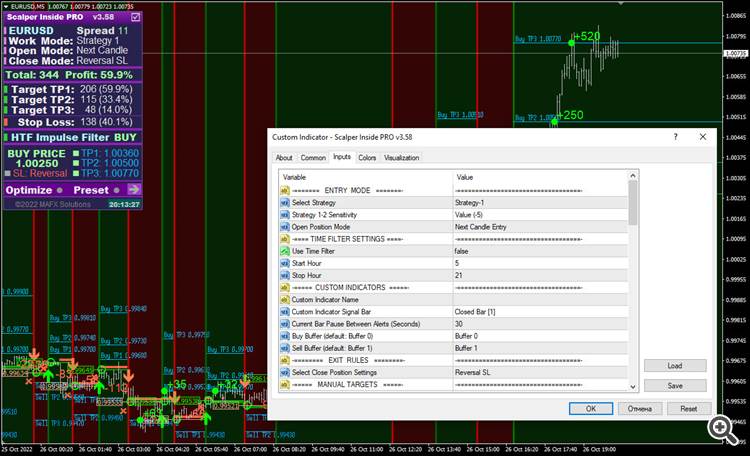Switch to the Colors tab
The width and height of the screenshot is (750, 456).
tap(367, 157)
